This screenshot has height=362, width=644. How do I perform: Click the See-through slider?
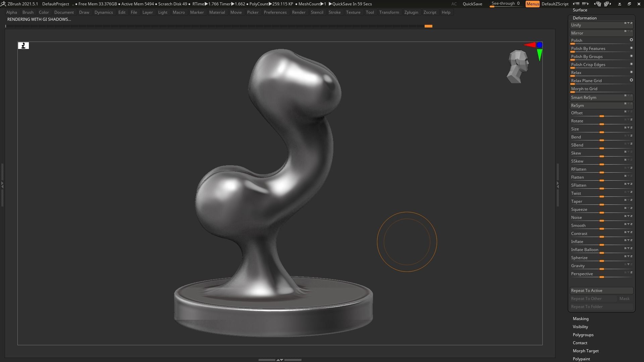point(506,4)
